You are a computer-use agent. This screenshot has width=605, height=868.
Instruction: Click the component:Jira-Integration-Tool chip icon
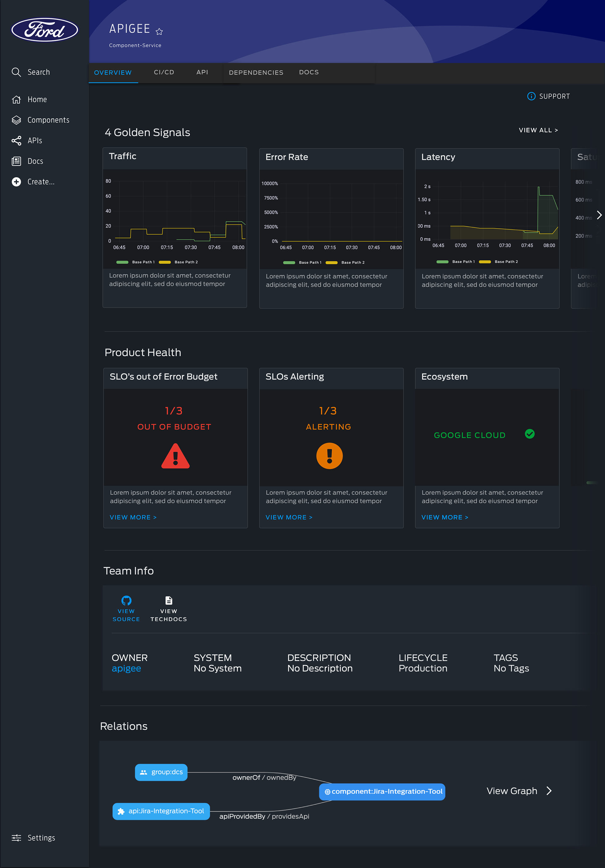pyautogui.click(x=327, y=792)
